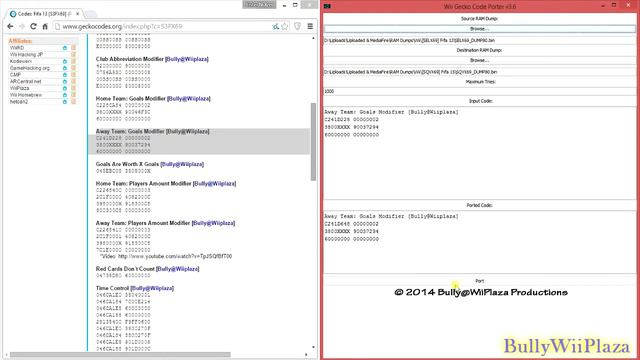
Task: Open the GameHacking.org affiliate link
Action: (30, 68)
